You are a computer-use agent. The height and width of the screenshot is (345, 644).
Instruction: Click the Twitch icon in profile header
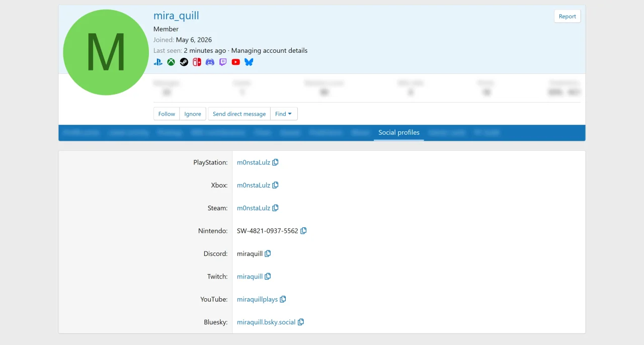(223, 62)
